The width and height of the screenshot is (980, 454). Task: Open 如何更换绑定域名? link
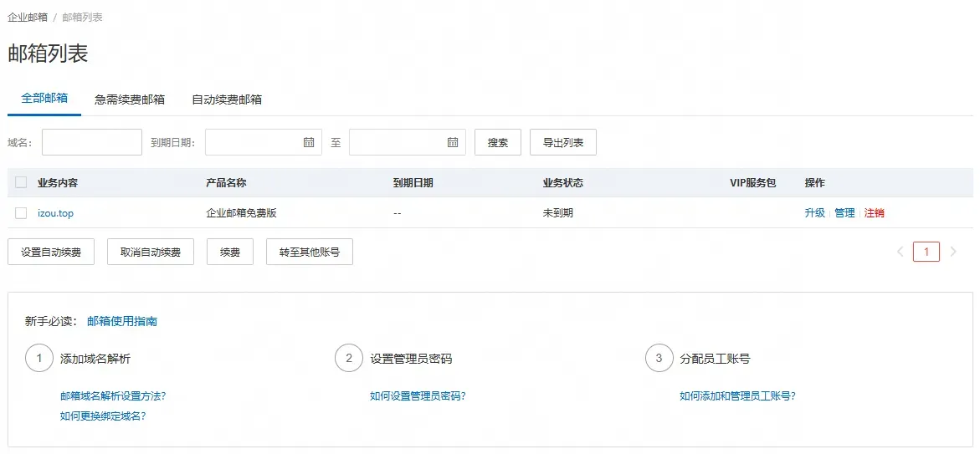tap(103, 416)
